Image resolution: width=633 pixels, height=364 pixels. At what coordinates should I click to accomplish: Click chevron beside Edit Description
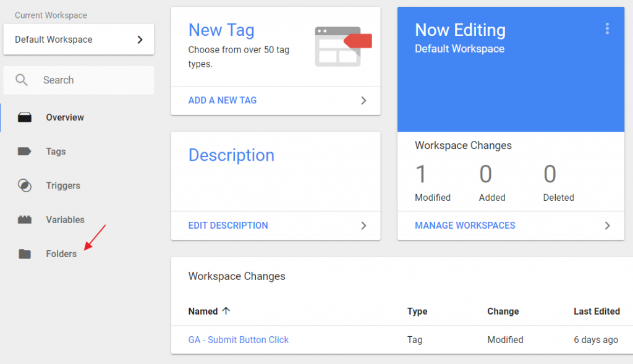point(363,226)
